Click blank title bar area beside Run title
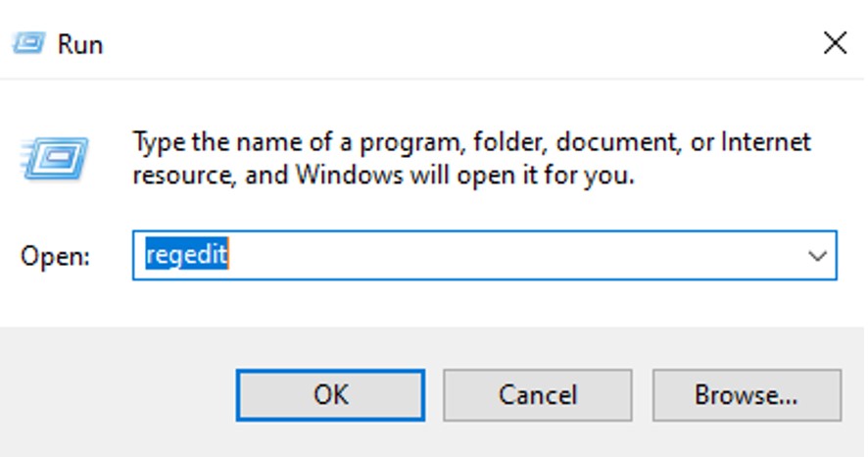868x457 pixels. 441,43
